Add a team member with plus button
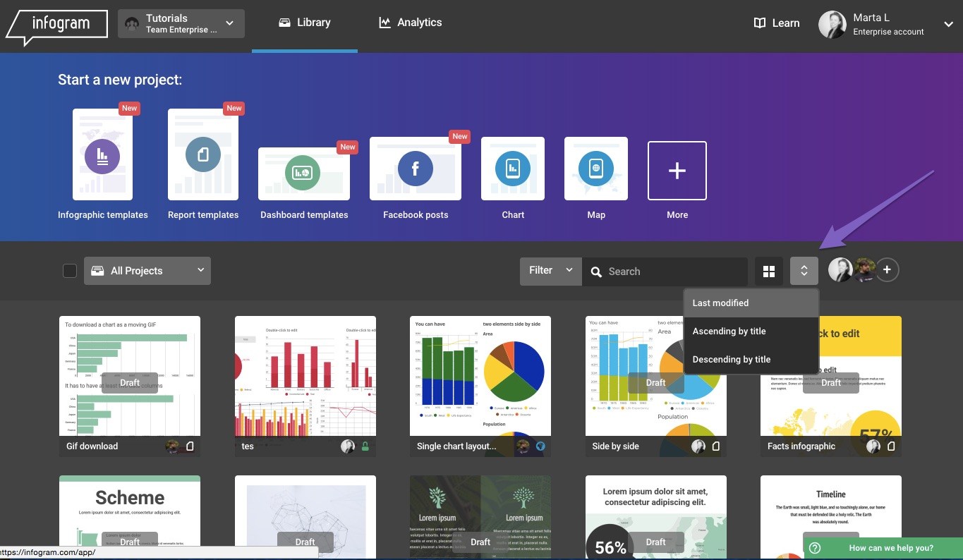 click(x=887, y=270)
